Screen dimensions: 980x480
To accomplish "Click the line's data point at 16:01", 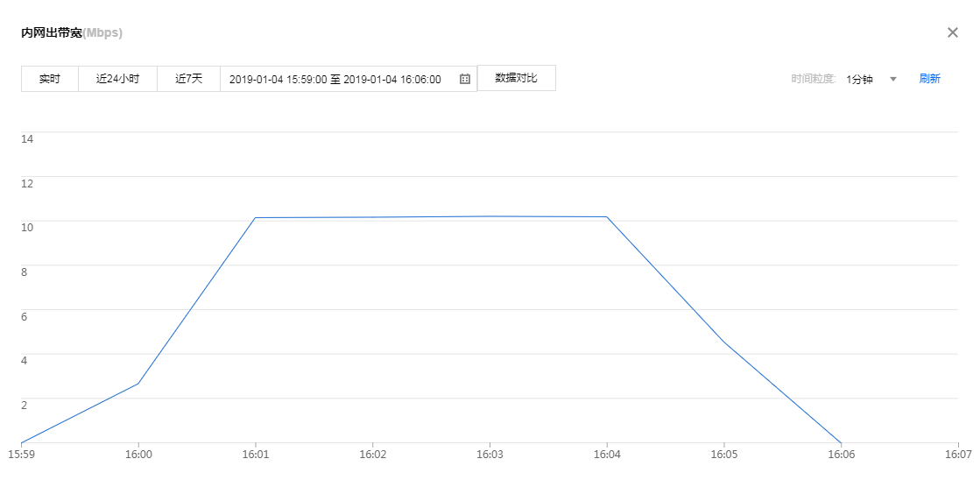I will (255, 217).
